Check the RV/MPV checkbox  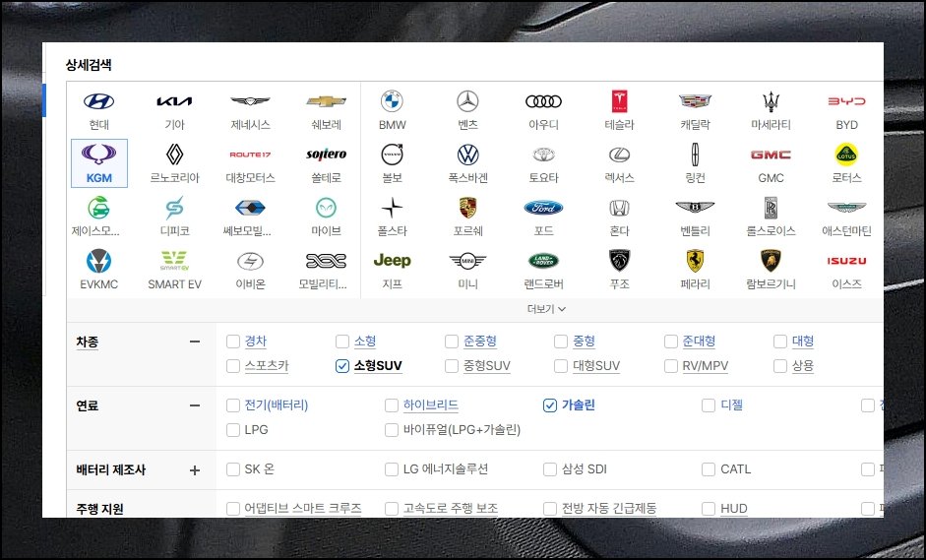tap(671, 366)
